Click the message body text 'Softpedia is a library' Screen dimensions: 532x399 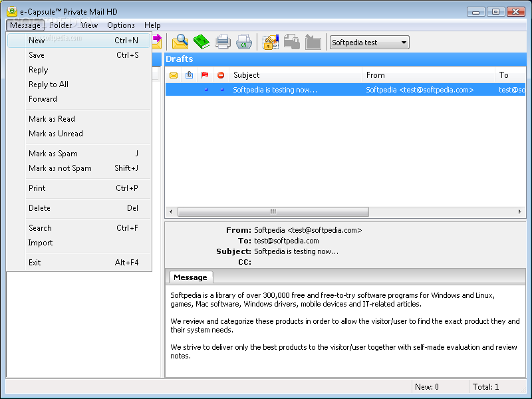203,295
